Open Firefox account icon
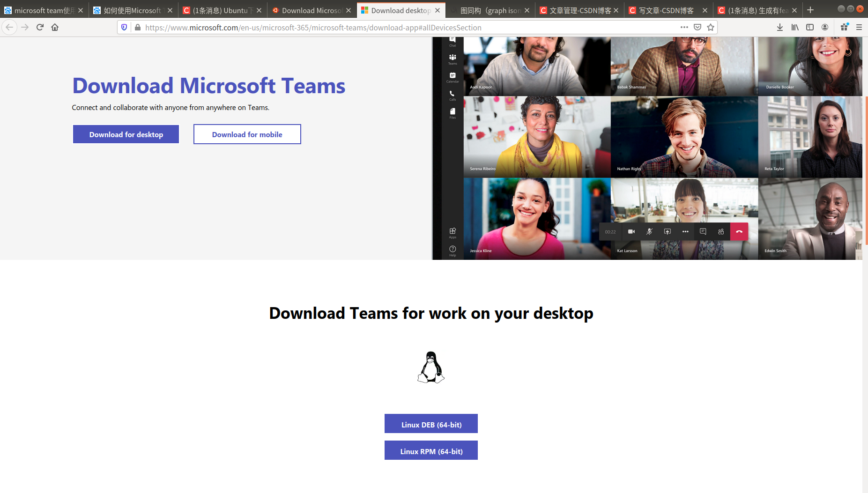Screen dimensions: 868x493 (x=825, y=28)
